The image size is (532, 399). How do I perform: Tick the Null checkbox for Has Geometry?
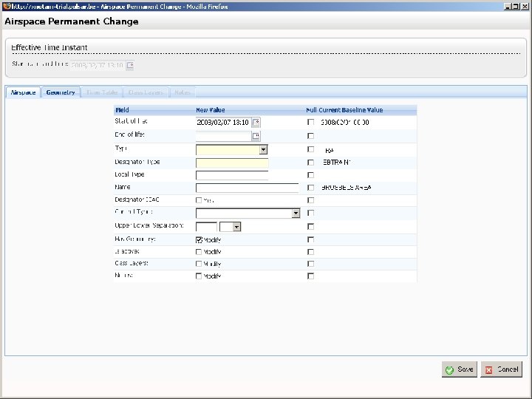tap(310, 239)
